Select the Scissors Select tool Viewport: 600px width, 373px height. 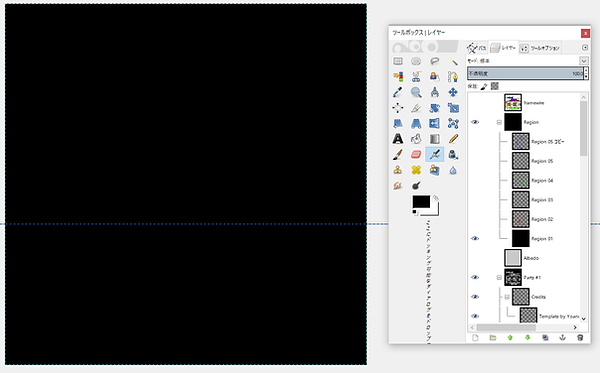coord(416,77)
